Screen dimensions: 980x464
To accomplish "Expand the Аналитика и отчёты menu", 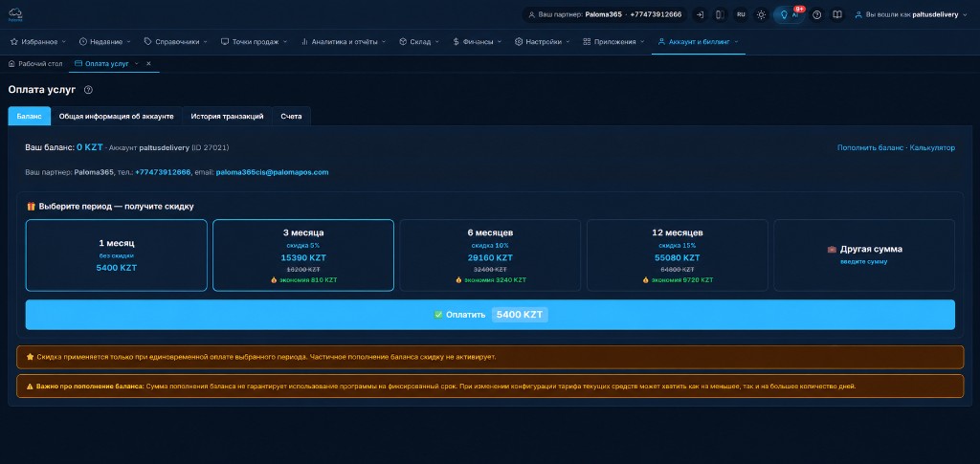I will click(x=344, y=42).
